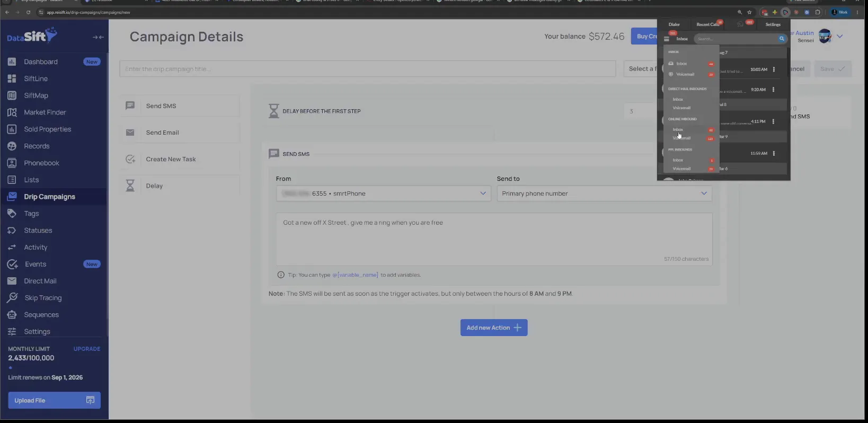Open the Skip Tracing icon
Viewport: 868px width, 423px height.
tap(12, 298)
